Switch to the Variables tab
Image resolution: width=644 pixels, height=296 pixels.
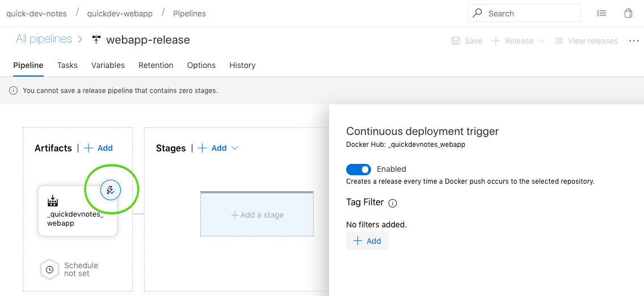click(x=108, y=65)
